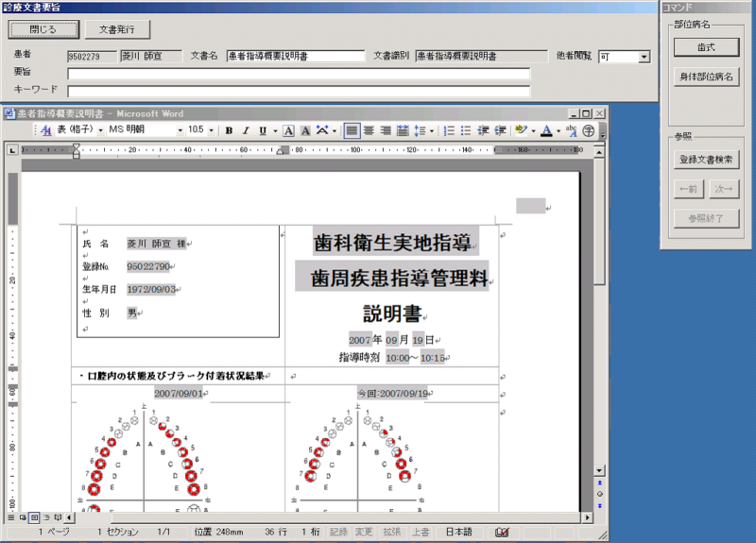The height and width of the screenshot is (543, 756).
Task: Toggle italic formatting in Word toolbar
Action: [x=245, y=130]
